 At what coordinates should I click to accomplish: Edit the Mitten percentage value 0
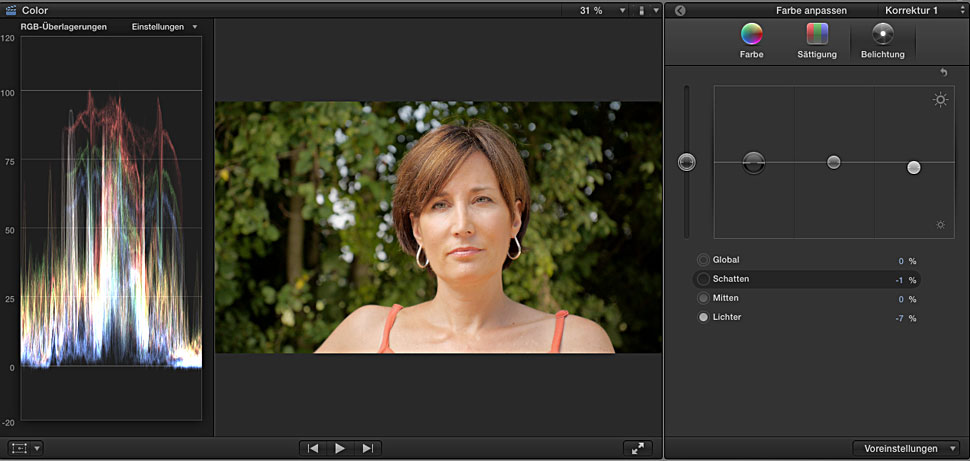(x=901, y=299)
